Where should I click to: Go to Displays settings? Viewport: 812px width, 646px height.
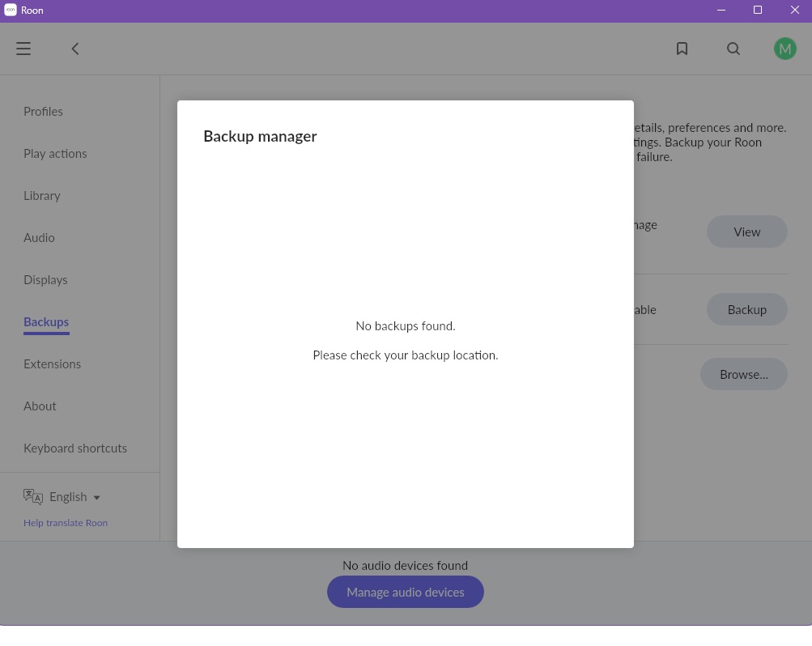[45, 280]
